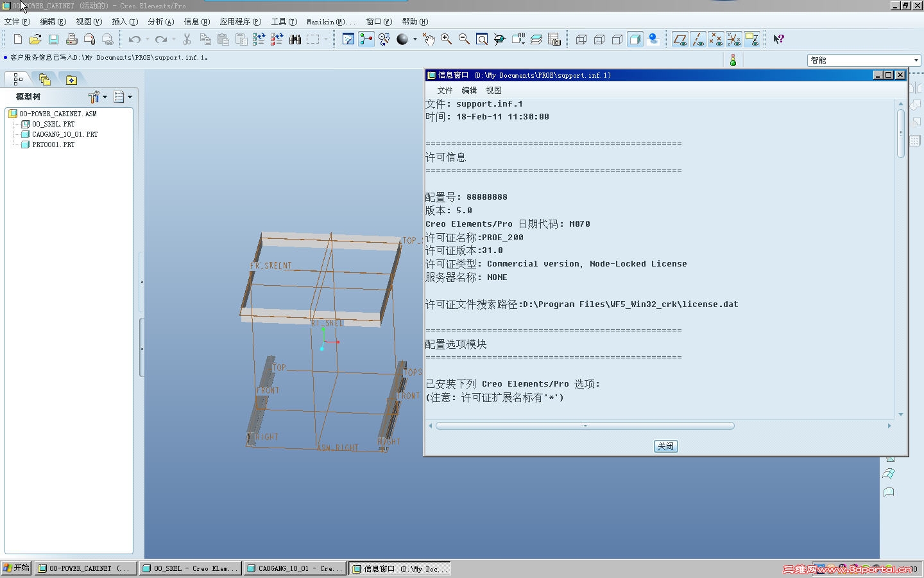The width and height of the screenshot is (924, 578).
Task: Switch to the Folder Browser navigator tab
Action: pyautogui.click(x=44, y=79)
